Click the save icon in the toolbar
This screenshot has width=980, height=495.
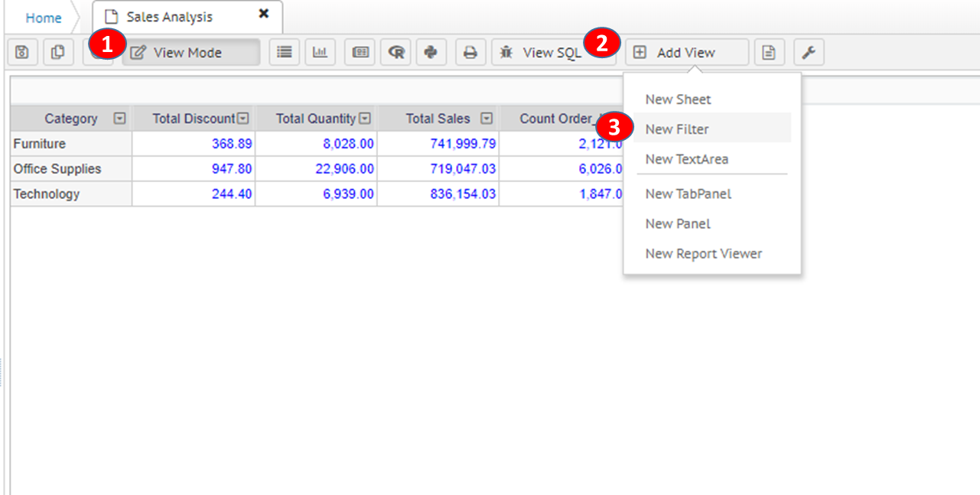[21, 52]
